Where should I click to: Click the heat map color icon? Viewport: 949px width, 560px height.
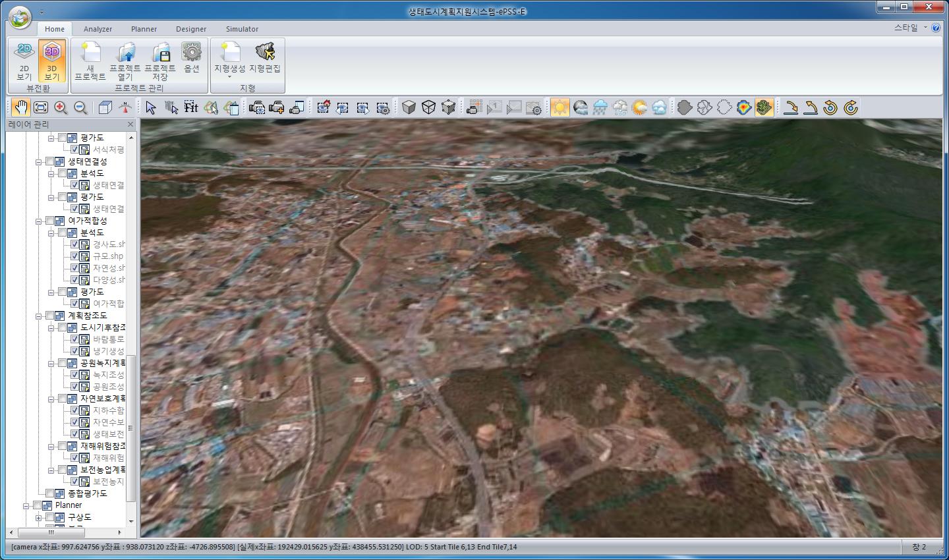coord(744,107)
